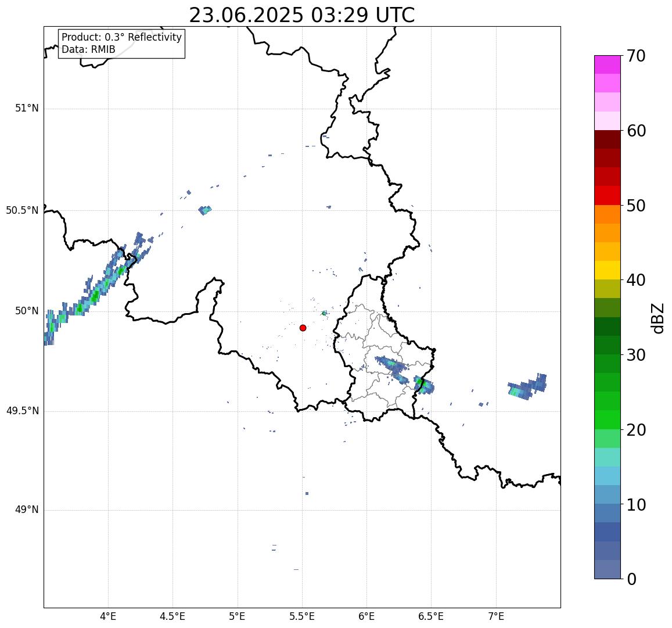The image size is (672, 628).
Task: Click the 50.5°N latitude label
Action: (22, 210)
